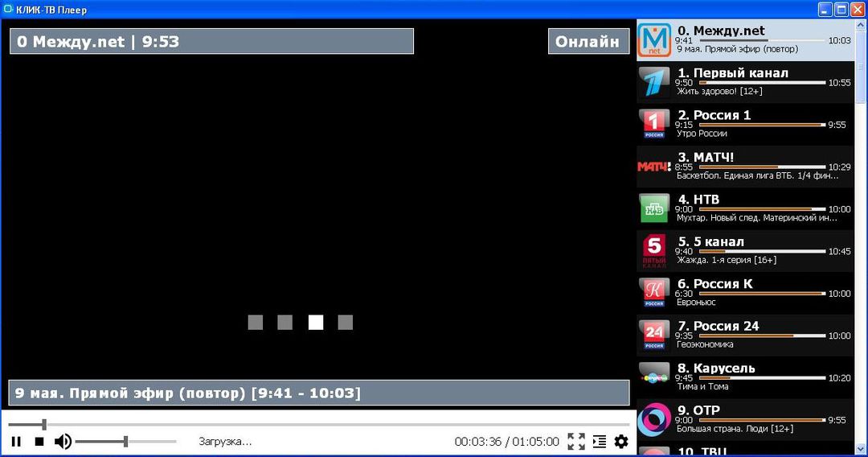Select ОТР channel logo
Viewport: 868px width, 457px height.
pos(653,420)
